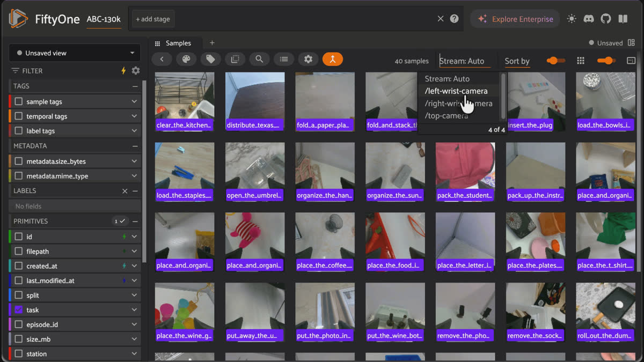Viewport: 644px width, 362px height.
Task: Check the episode_id checkbox
Action: coord(19,324)
